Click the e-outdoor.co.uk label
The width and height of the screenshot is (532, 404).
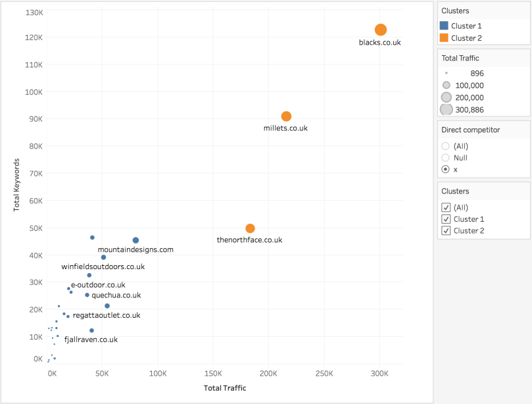click(x=98, y=285)
